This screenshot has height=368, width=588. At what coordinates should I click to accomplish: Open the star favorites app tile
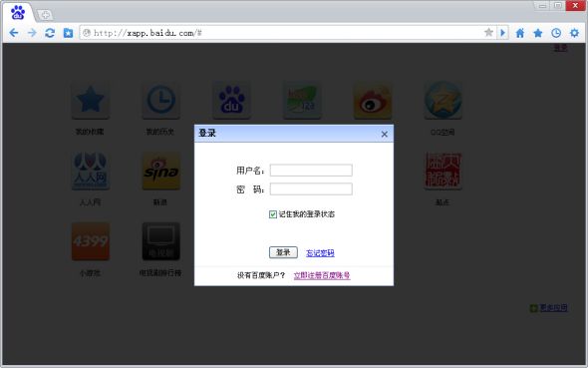point(90,101)
